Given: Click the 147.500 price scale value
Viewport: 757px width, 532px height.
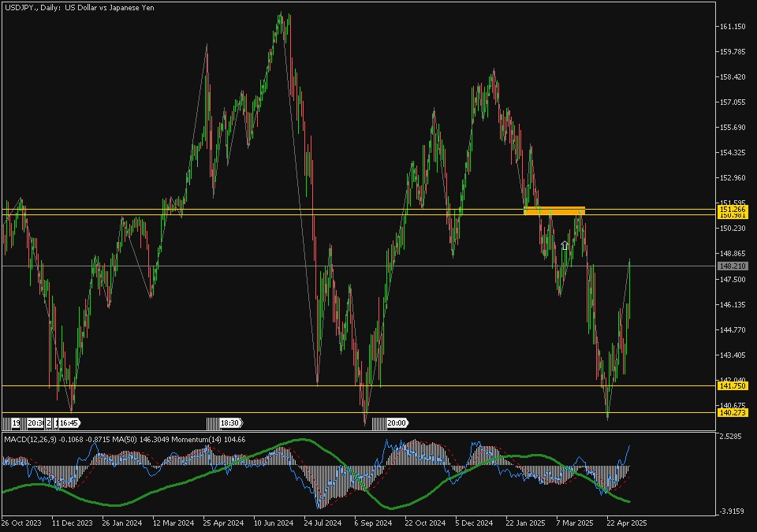Looking at the screenshot, I should pyautogui.click(x=733, y=280).
